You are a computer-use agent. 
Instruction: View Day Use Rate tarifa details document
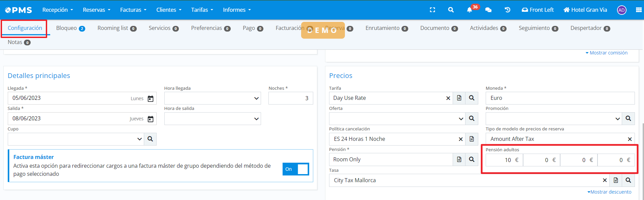coord(459,98)
